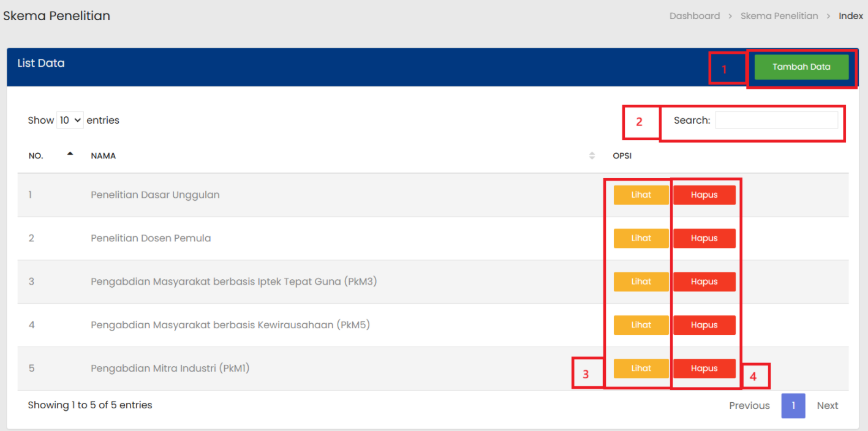Open the Skema Penelitian breadcrumb link

[779, 16]
